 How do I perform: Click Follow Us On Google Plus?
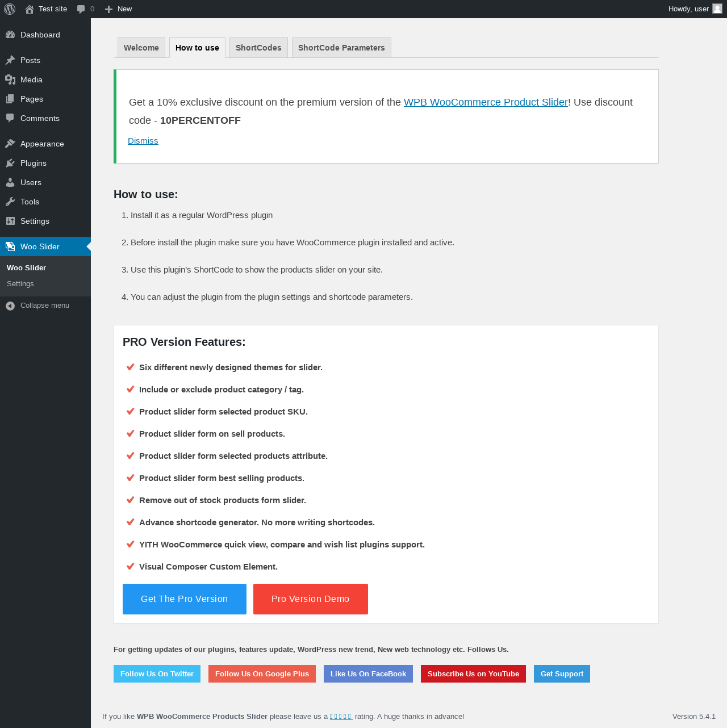point(262,674)
